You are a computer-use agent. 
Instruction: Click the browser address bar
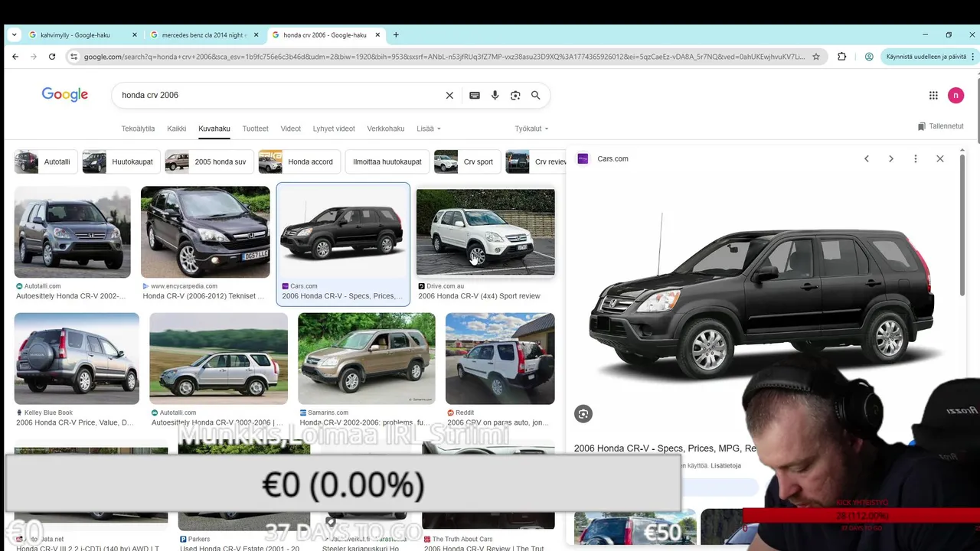point(444,57)
